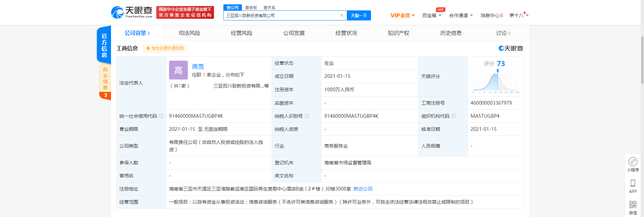
Task: Open the 茅十八 user account menu
Action: point(518,15)
